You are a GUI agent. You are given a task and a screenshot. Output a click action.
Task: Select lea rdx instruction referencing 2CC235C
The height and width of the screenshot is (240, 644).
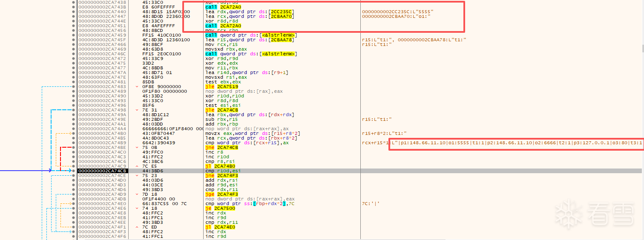[x=250, y=11]
